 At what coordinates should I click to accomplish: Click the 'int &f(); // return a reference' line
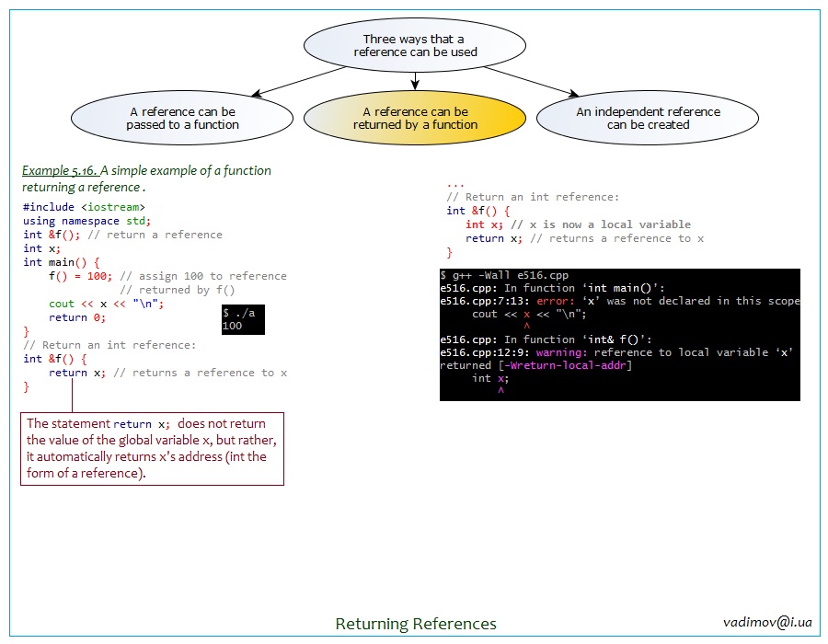click(122, 235)
